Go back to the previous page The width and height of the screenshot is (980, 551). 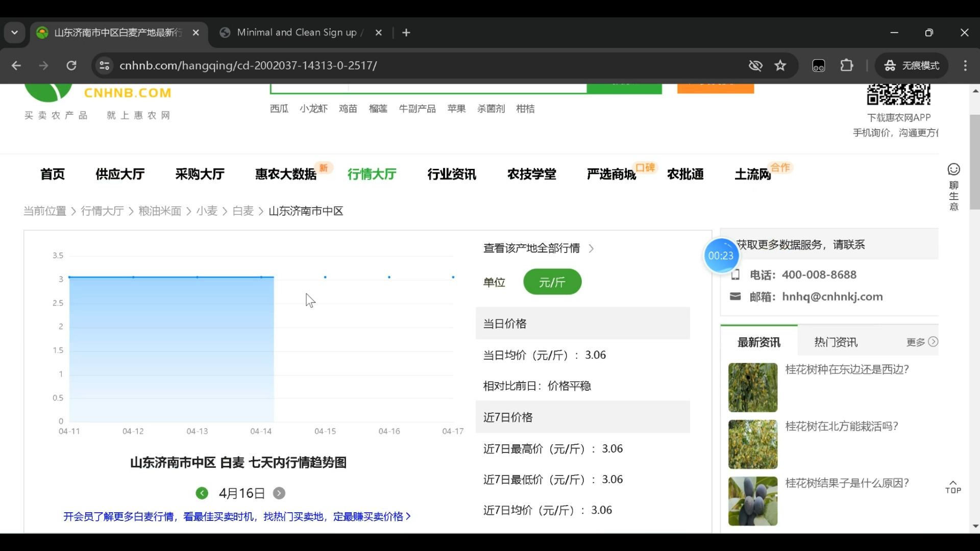(16, 65)
